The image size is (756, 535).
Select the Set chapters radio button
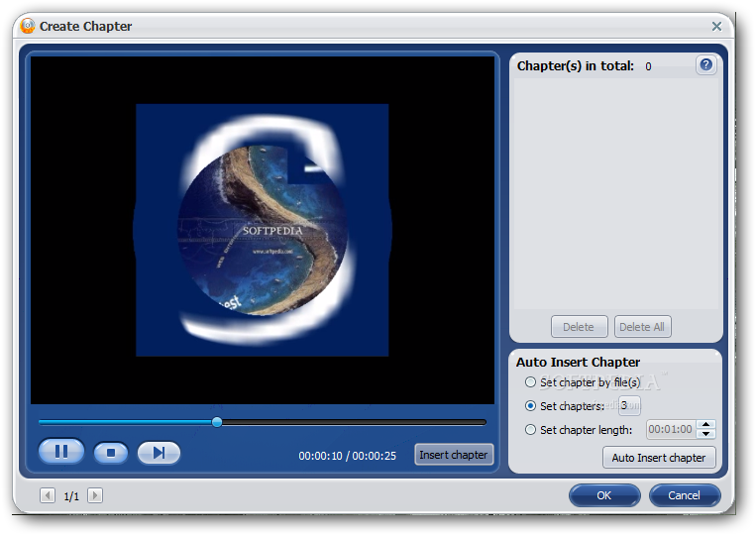point(530,406)
